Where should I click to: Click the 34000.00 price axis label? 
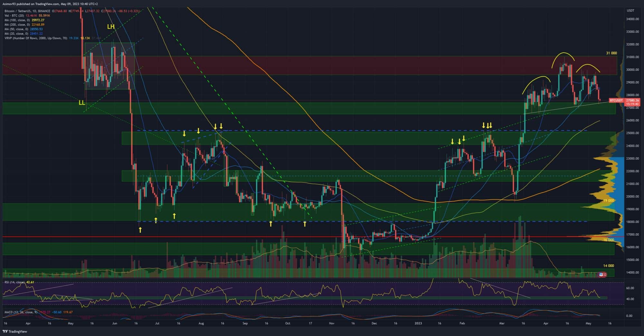(x=632, y=19)
